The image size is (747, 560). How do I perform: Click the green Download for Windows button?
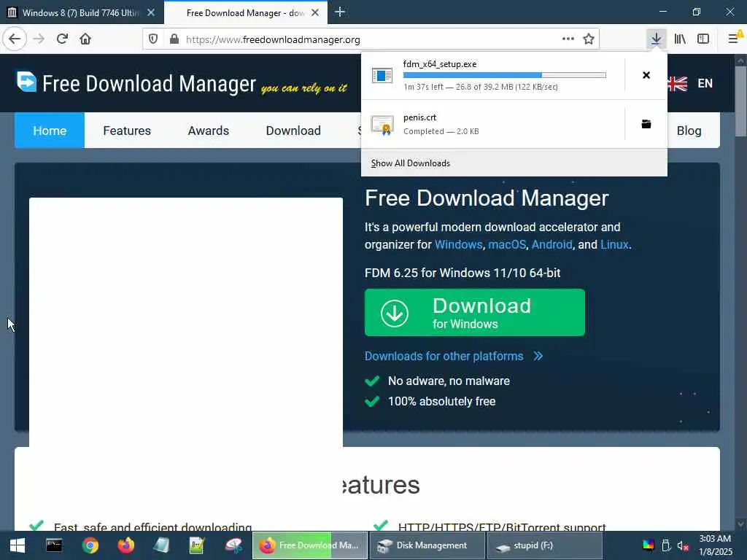pos(474,312)
